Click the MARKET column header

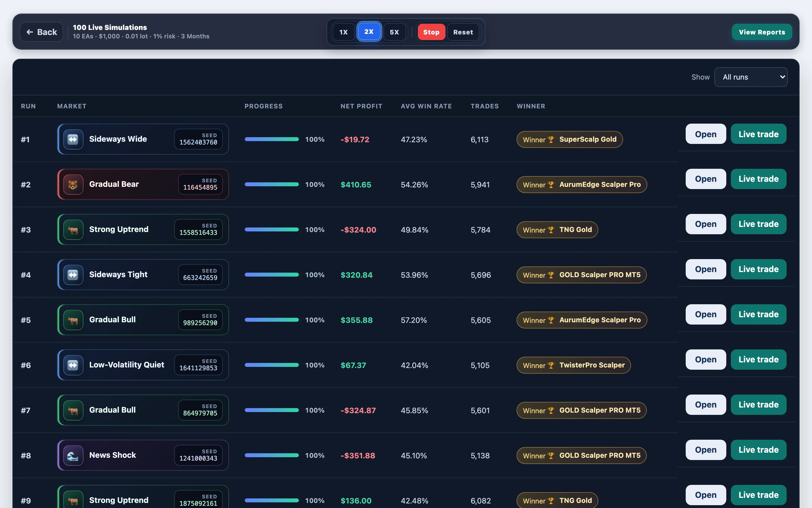(72, 106)
